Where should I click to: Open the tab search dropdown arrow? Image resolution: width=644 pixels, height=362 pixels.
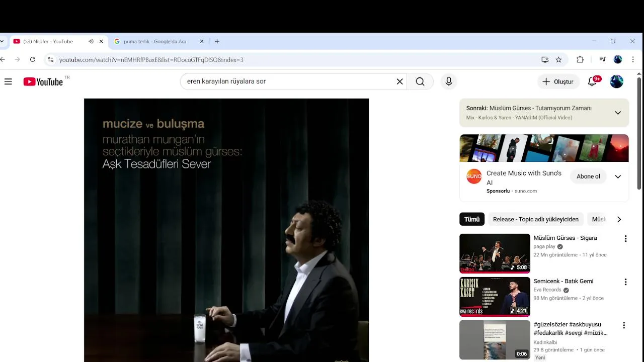coord(2,41)
